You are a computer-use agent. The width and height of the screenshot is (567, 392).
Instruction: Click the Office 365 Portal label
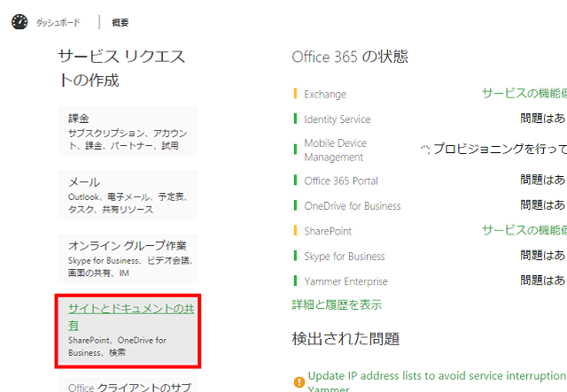(x=341, y=181)
